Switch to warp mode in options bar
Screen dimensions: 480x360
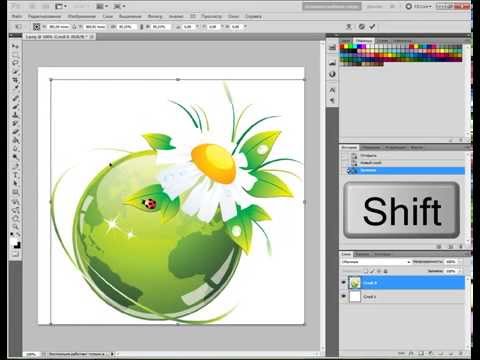[x=349, y=26]
